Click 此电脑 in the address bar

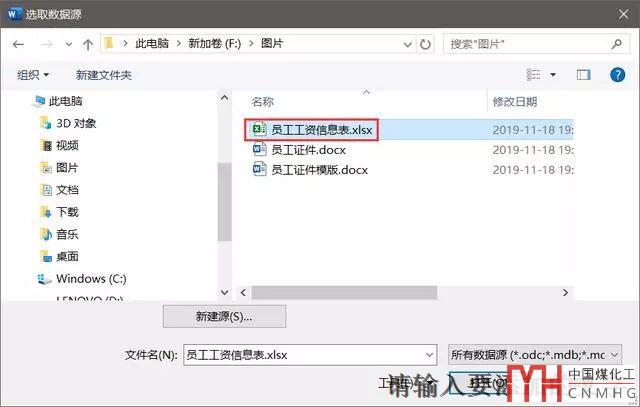(x=152, y=43)
